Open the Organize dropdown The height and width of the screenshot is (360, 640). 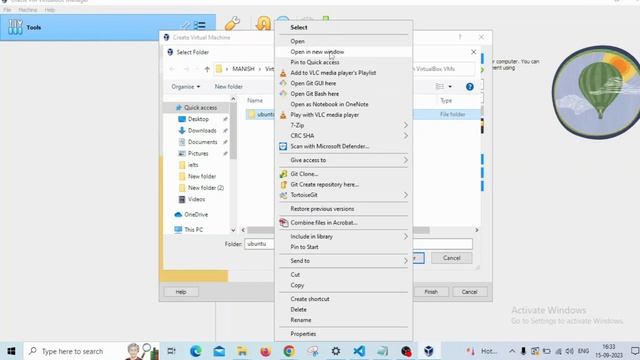186,87
